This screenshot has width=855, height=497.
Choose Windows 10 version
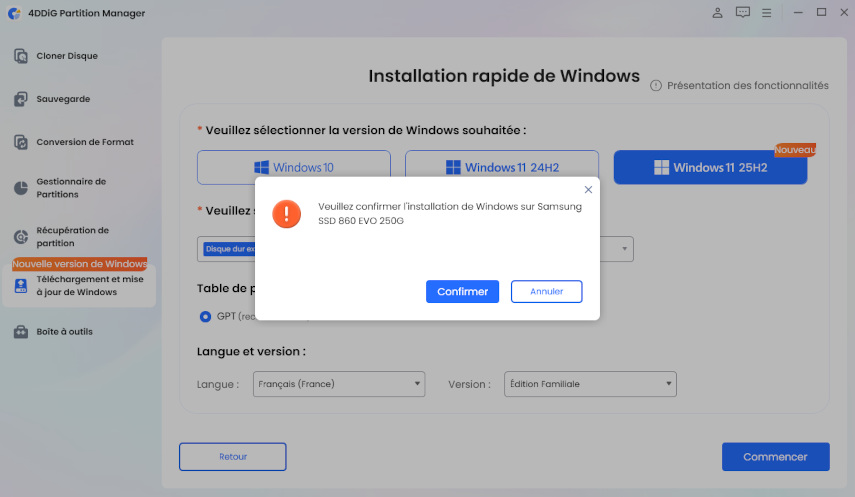point(294,164)
